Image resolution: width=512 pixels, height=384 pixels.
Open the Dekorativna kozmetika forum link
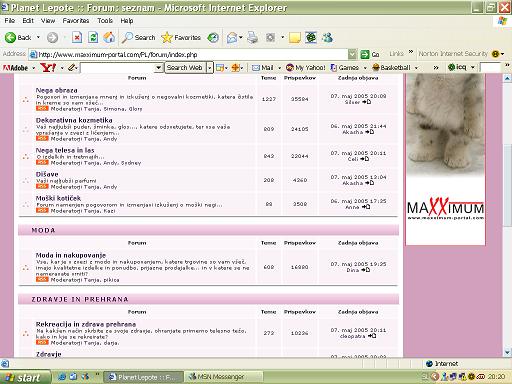[x=74, y=120]
